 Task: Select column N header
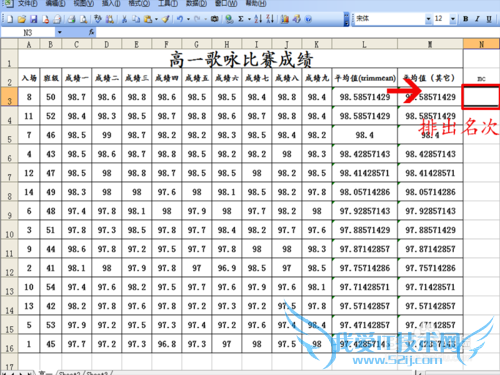481,44
